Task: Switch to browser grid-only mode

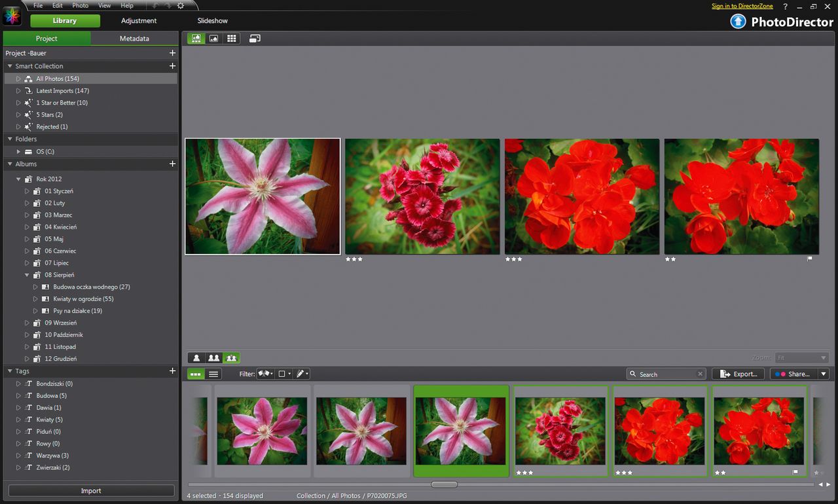Action: [x=231, y=39]
